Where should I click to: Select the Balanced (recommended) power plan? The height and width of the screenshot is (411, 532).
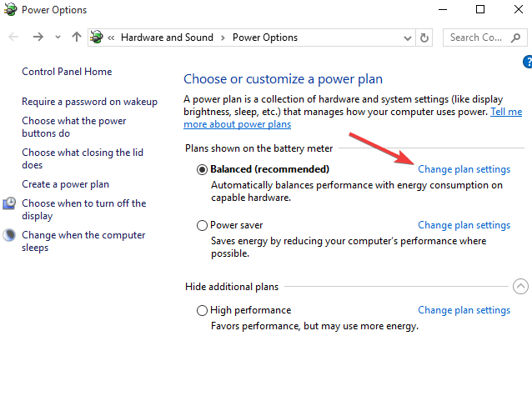(202, 169)
